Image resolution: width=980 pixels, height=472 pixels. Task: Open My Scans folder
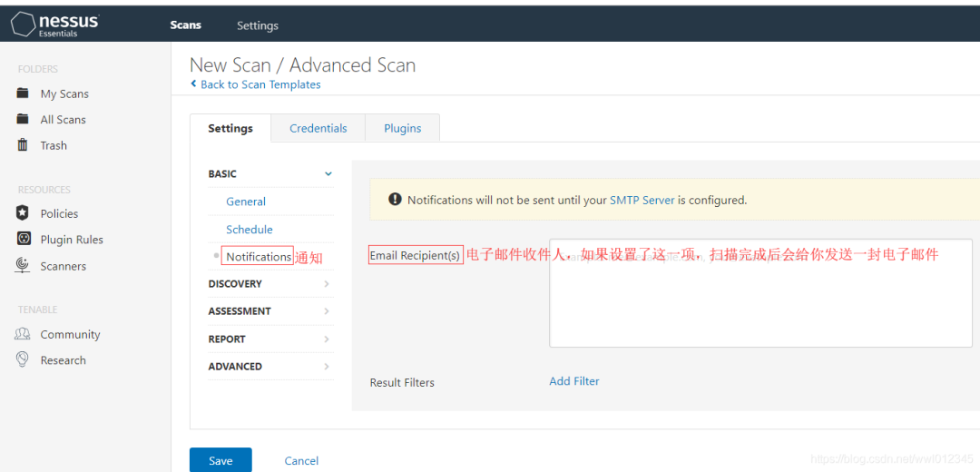pos(64,93)
